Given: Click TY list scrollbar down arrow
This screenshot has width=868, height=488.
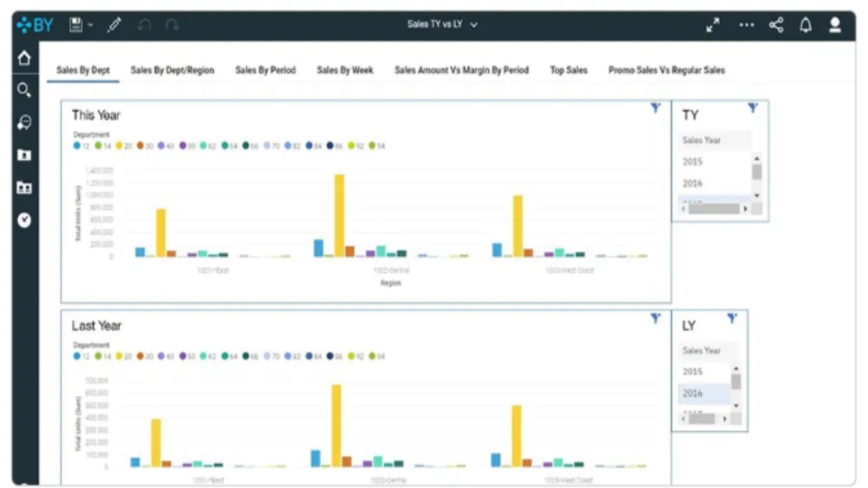Looking at the screenshot, I should tap(757, 196).
